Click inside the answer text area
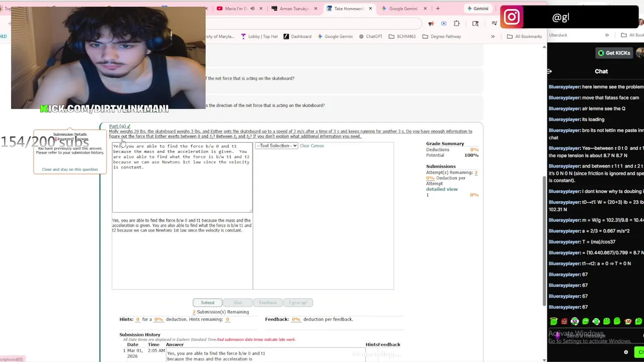The height and width of the screenshot is (362, 644). 182,177
